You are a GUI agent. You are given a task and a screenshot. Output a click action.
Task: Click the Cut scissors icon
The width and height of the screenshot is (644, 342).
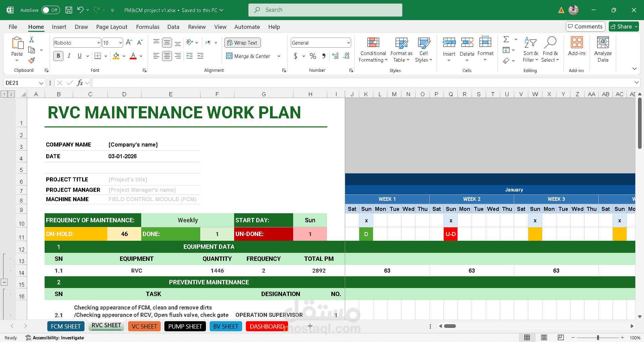pyautogui.click(x=32, y=40)
